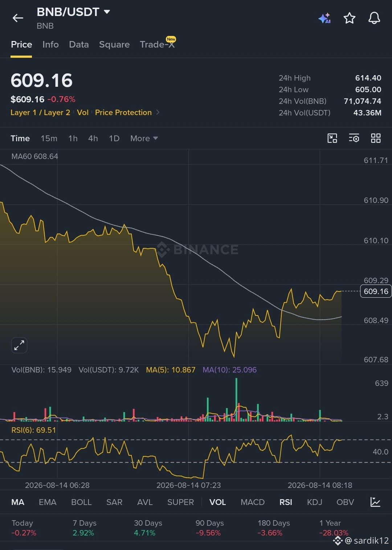The width and height of the screenshot is (392, 550).
Task: Open the Price Protection tag
Action: click(123, 113)
